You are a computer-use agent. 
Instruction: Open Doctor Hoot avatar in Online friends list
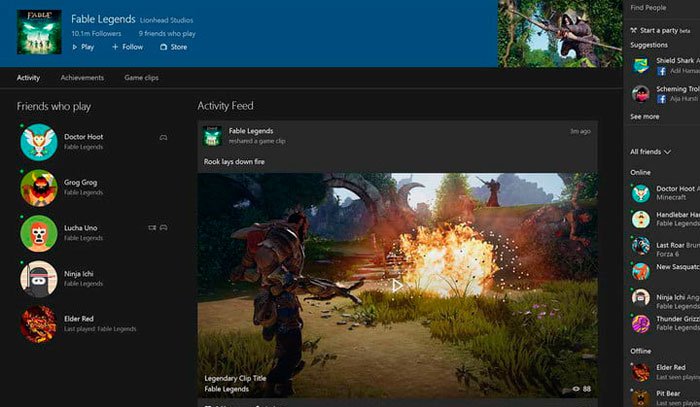[x=641, y=193]
